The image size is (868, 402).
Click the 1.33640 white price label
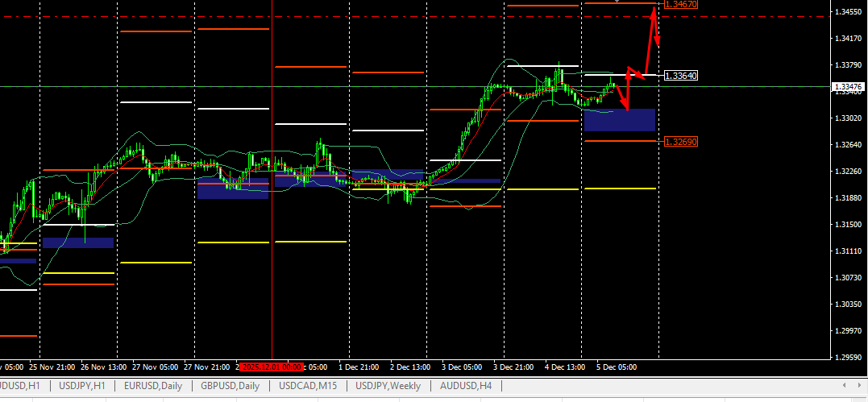(680, 75)
